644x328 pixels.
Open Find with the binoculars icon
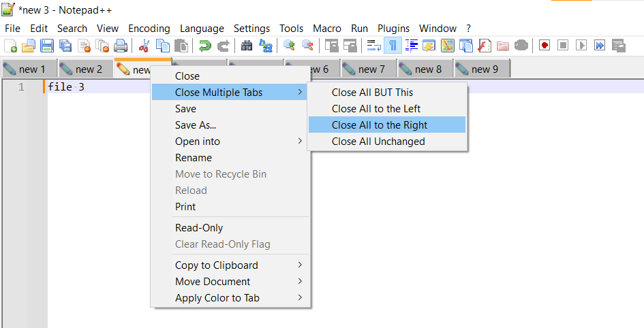coord(247,46)
